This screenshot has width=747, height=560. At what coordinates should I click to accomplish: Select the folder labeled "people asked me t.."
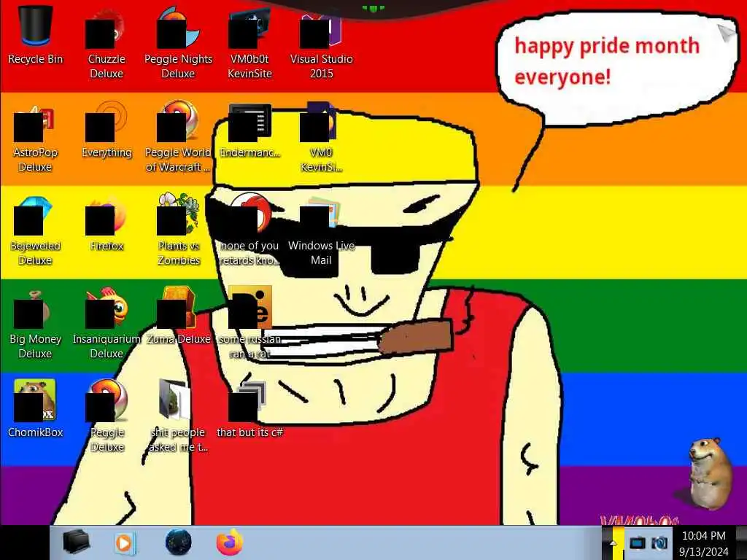[x=178, y=416]
